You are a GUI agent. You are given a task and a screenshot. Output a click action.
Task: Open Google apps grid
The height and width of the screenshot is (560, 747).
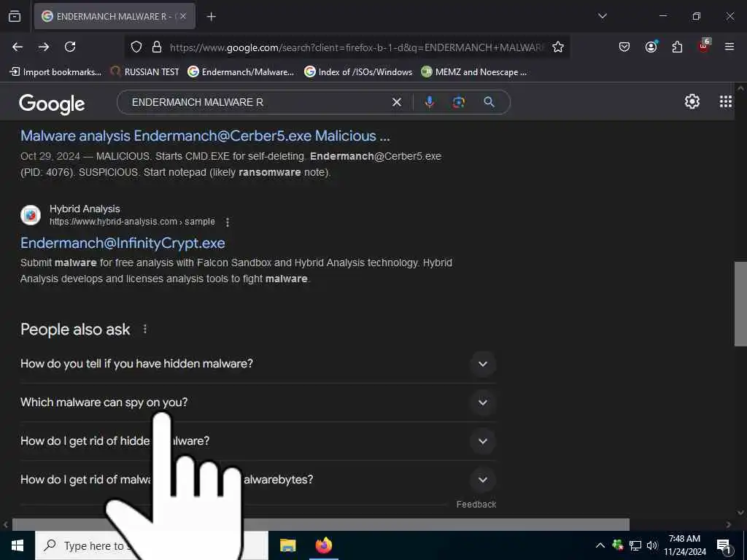click(x=726, y=101)
